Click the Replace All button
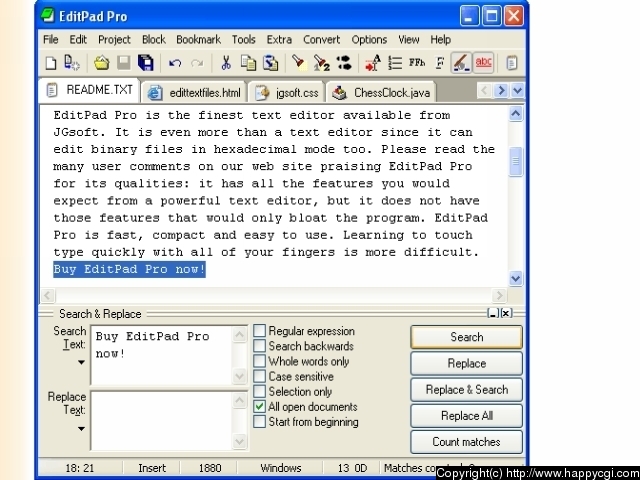This screenshot has height=480, width=640. [467, 416]
